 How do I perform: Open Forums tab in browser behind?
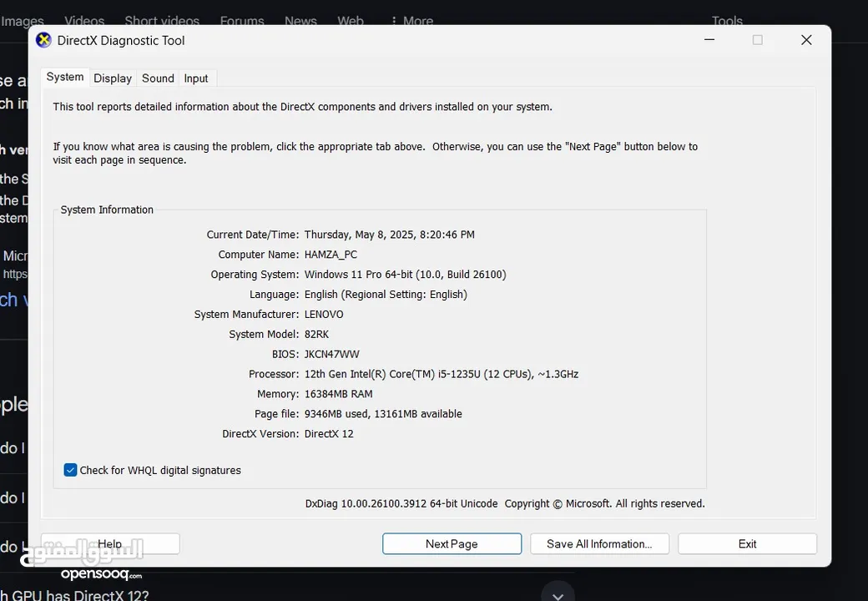(242, 21)
